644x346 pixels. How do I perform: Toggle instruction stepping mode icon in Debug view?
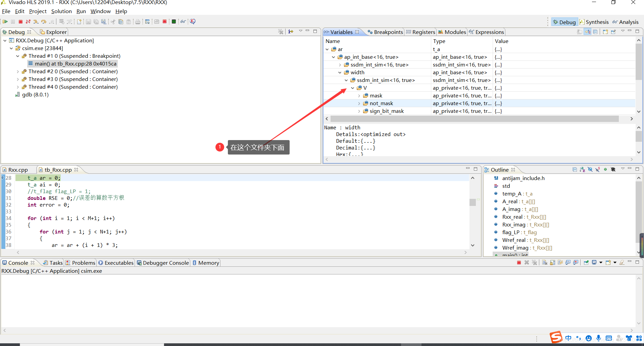coord(291,32)
